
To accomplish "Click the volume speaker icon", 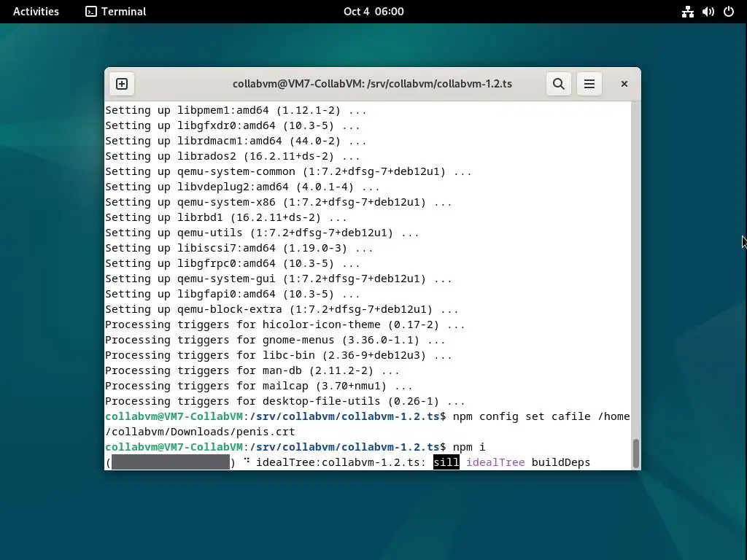I will (x=708, y=12).
